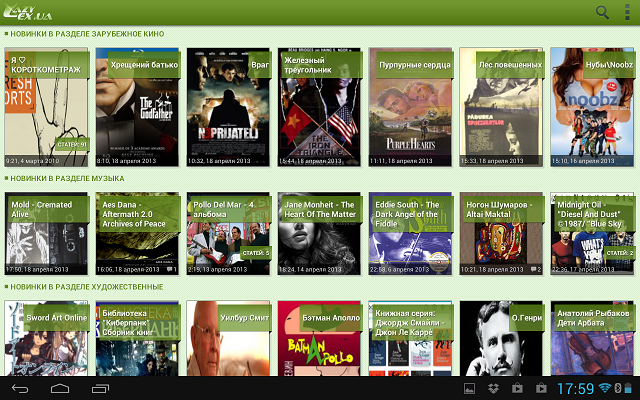Open 'Aes Dana - Aftermath 2.0' album
640x400 pixels.
(x=137, y=233)
